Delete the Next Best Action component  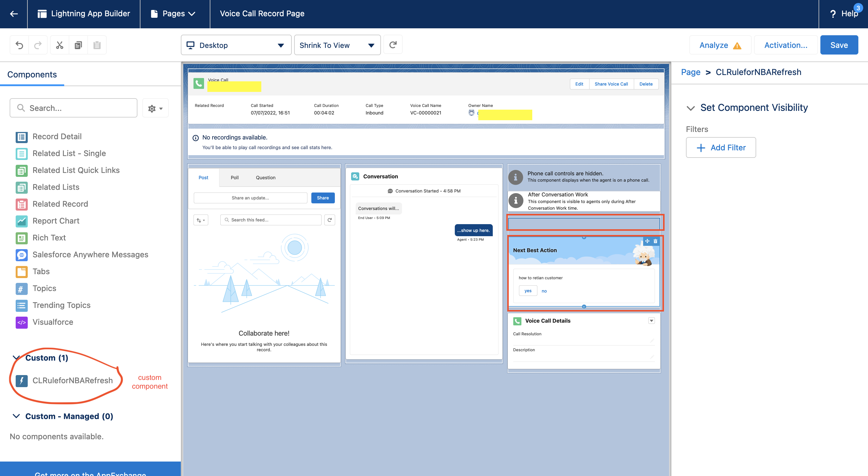[x=656, y=241]
